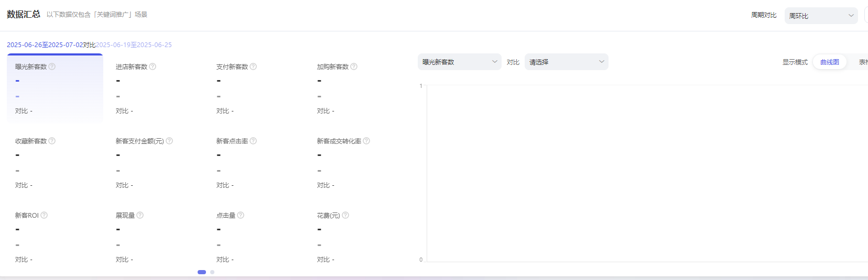Go to second page of metric cards
Viewport: 868px width, 280px height.
tap(212, 272)
